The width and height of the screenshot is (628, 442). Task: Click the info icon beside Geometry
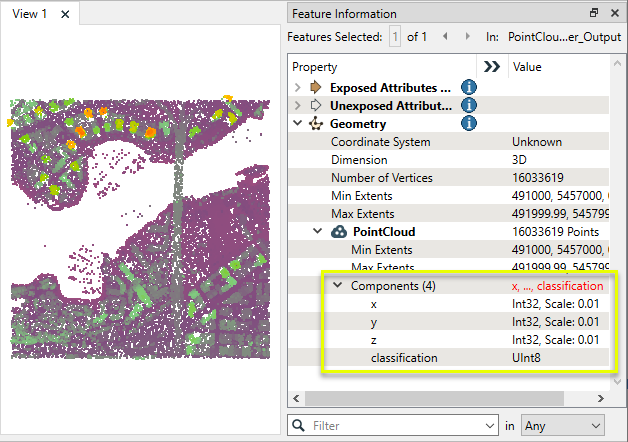point(467,124)
